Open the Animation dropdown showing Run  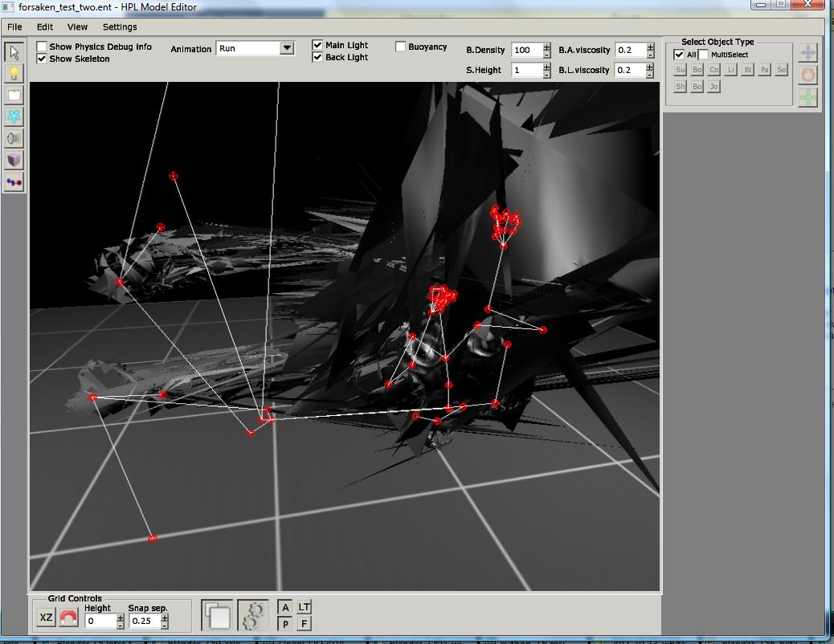pyautogui.click(x=287, y=48)
